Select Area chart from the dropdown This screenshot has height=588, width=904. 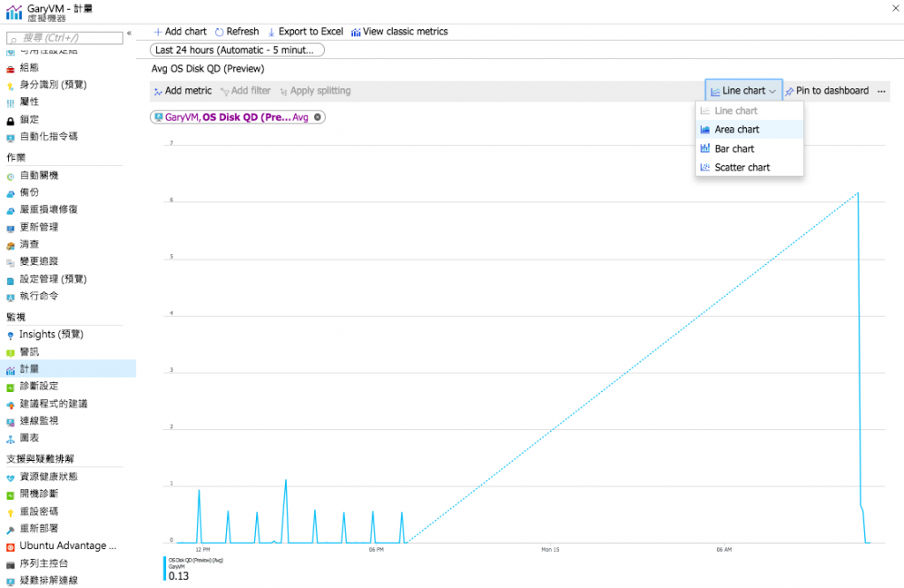click(749, 130)
